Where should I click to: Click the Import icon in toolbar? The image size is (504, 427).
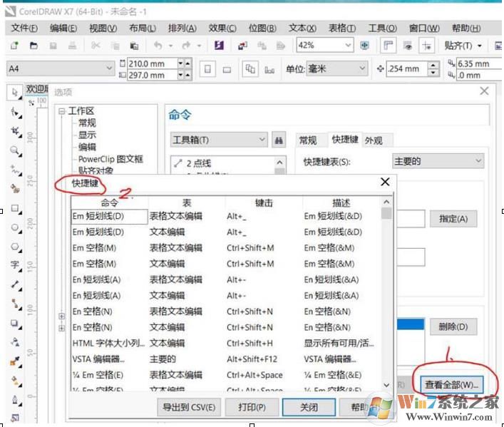click(x=242, y=46)
